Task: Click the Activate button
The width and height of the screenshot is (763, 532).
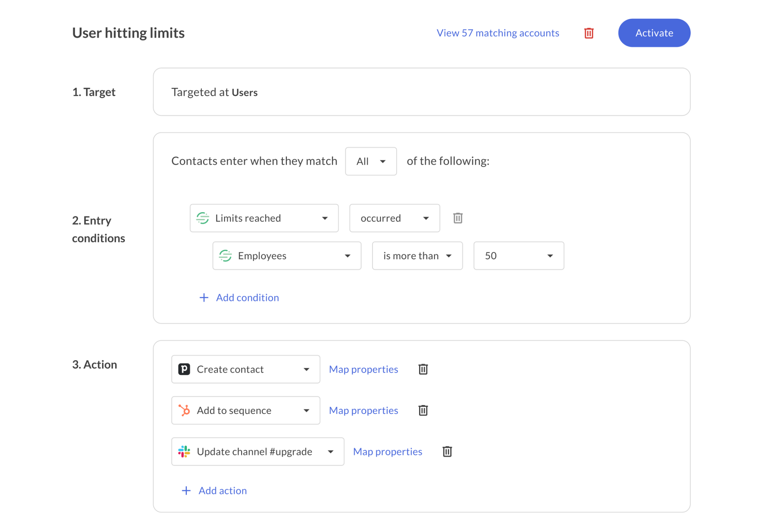Action: pos(653,33)
